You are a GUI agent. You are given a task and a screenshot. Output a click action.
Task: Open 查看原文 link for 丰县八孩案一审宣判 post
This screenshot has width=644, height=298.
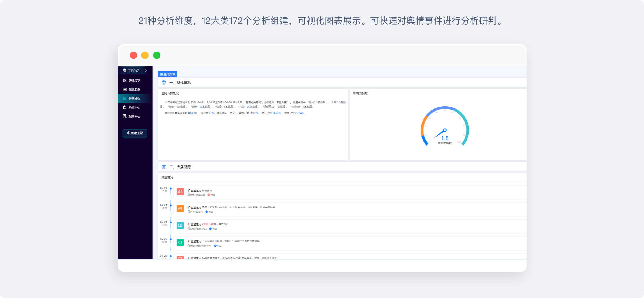[x=194, y=225]
